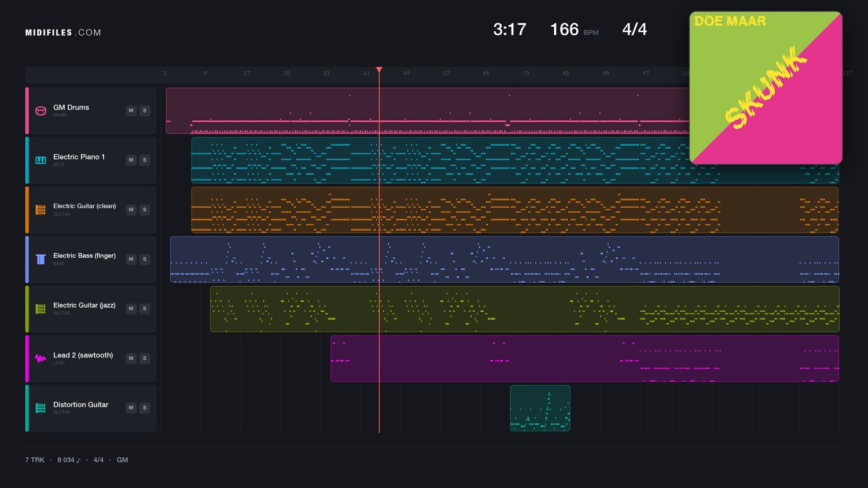Click the Electric Piano 1 keys icon

tap(41, 160)
